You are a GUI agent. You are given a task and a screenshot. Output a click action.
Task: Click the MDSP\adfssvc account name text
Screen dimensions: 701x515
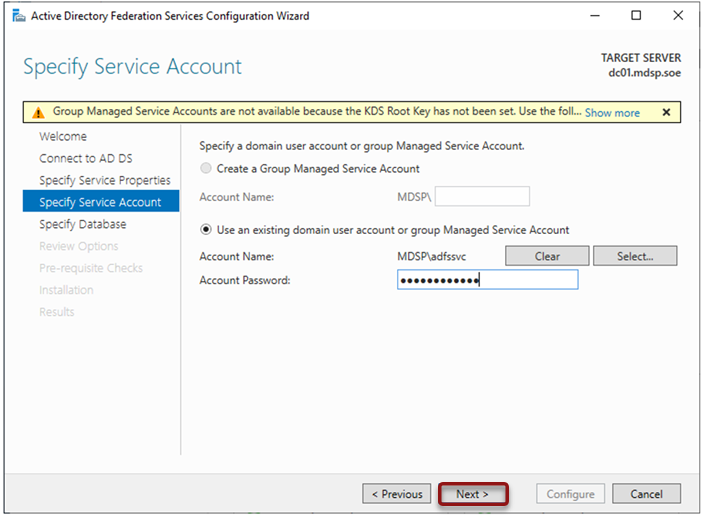point(431,257)
